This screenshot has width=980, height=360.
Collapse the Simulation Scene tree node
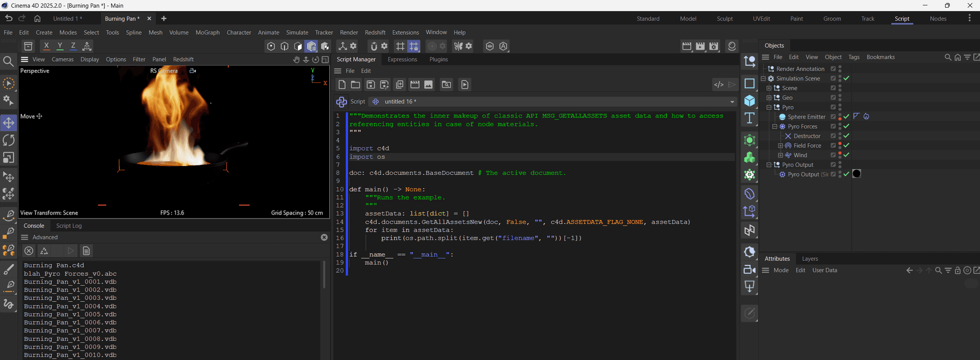[763, 78]
